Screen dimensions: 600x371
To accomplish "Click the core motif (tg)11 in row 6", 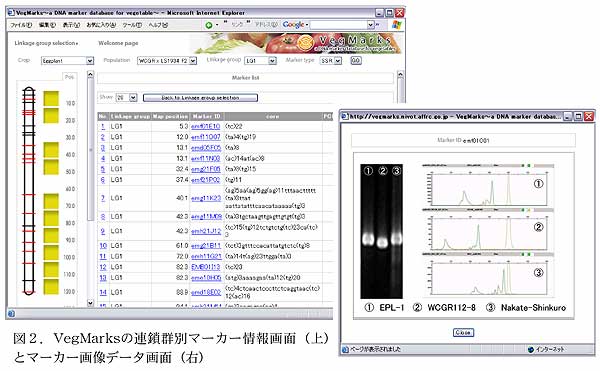I will click(233, 180).
